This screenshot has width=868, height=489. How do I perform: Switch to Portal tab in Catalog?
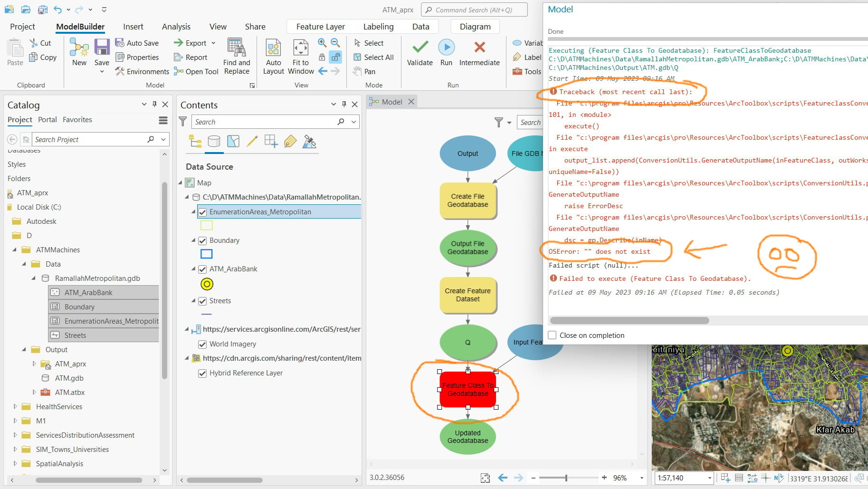pyautogui.click(x=48, y=120)
